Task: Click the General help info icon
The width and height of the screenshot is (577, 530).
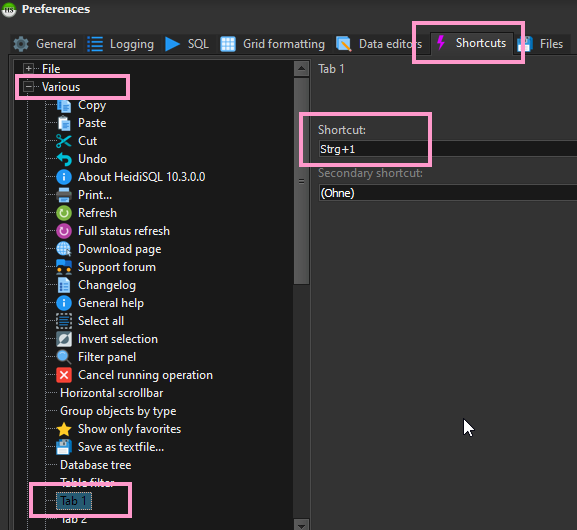Action: point(64,303)
